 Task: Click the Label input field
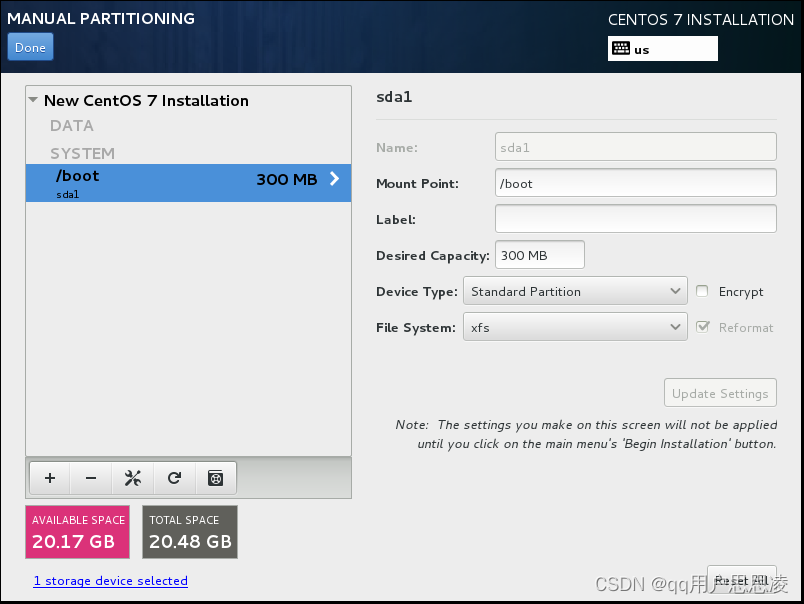pos(636,218)
